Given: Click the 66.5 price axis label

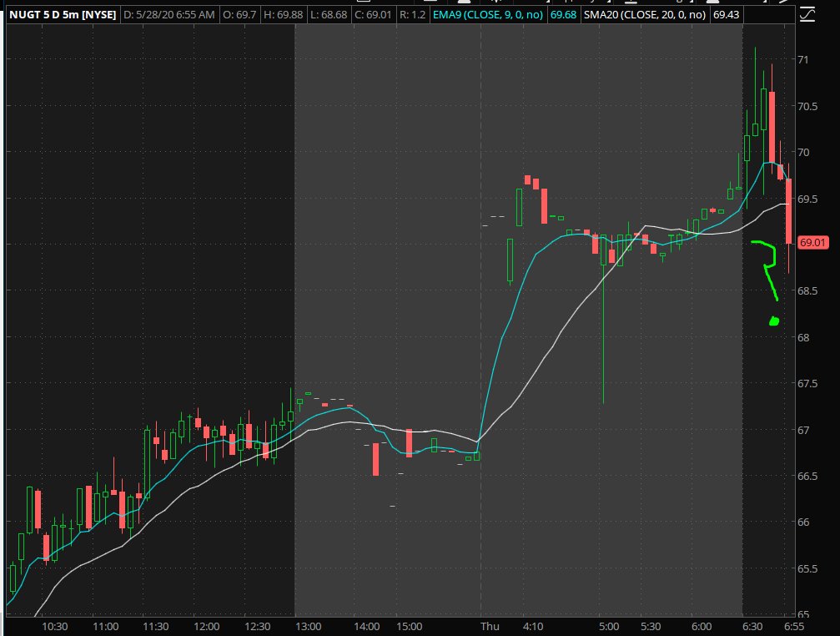Looking at the screenshot, I should (807, 476).
